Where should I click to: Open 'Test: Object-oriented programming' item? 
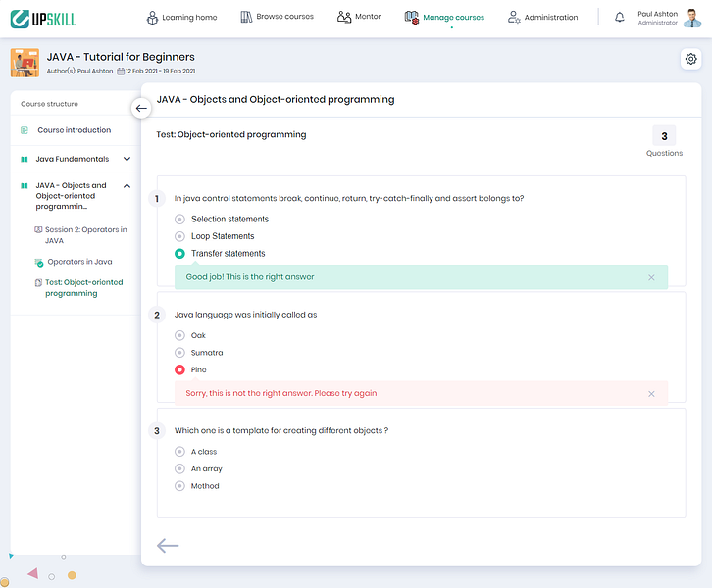point(84,288)
